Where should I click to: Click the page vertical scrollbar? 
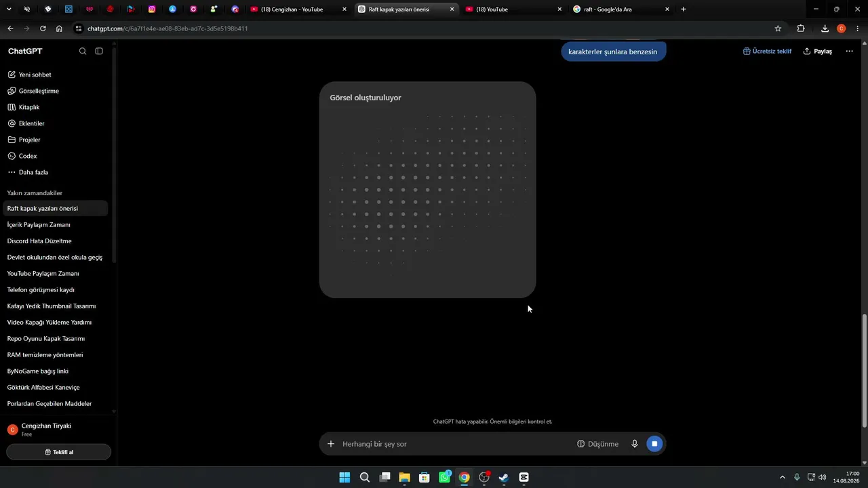[864, 371]
